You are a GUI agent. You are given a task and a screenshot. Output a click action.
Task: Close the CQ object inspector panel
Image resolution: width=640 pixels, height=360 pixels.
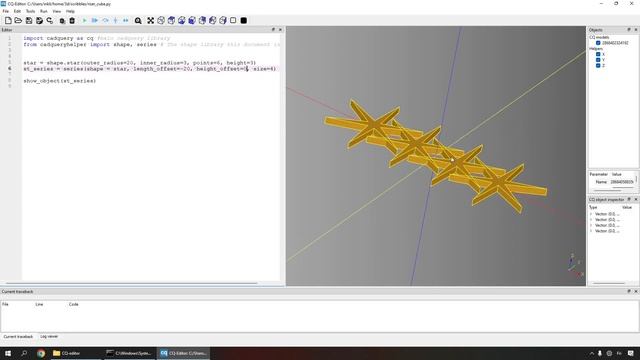[636, 199]
